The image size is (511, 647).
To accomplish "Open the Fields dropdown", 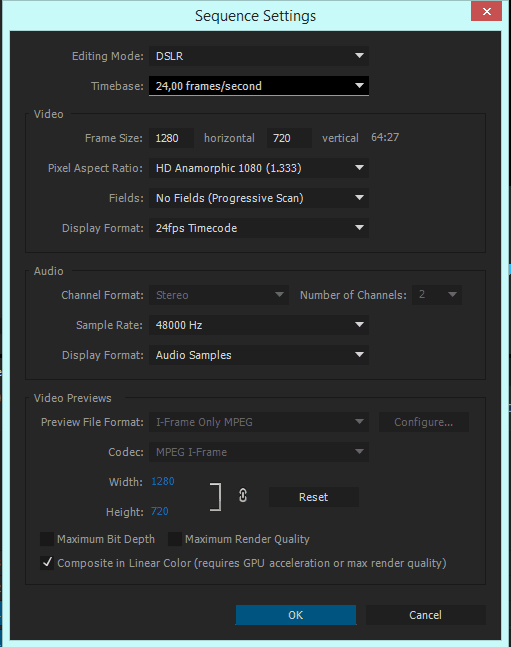I will pos(259,198).
